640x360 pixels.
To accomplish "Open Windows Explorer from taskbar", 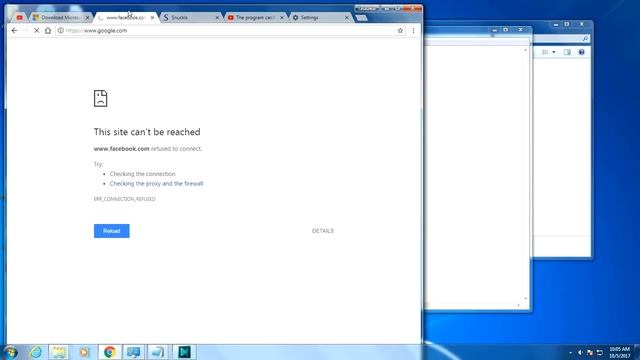I will click(x=59, y=352).
